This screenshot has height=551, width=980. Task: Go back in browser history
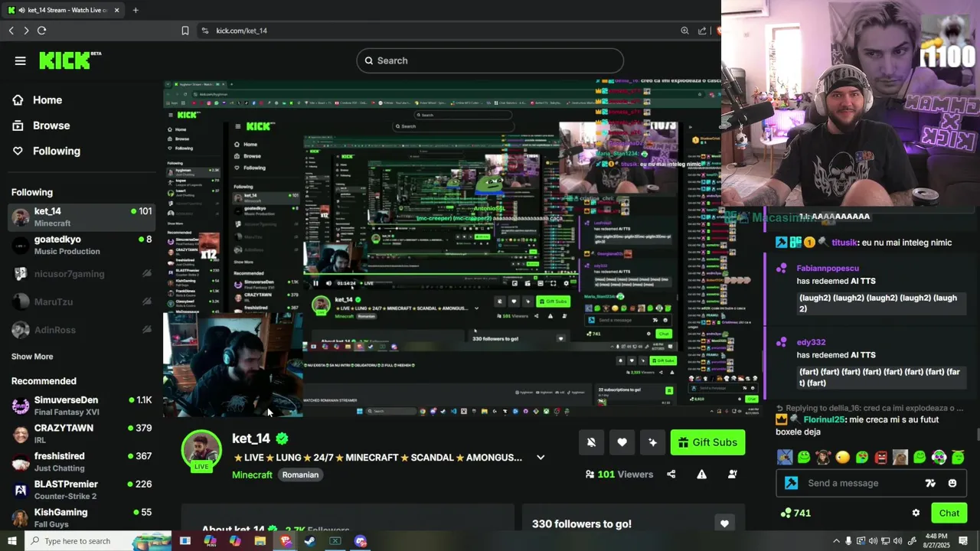[x=11, y=31]
